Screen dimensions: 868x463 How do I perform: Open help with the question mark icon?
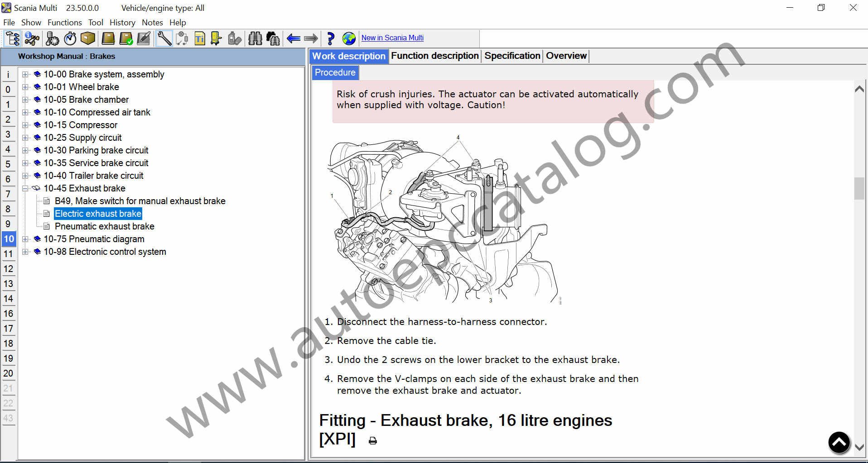pos(331,38)
